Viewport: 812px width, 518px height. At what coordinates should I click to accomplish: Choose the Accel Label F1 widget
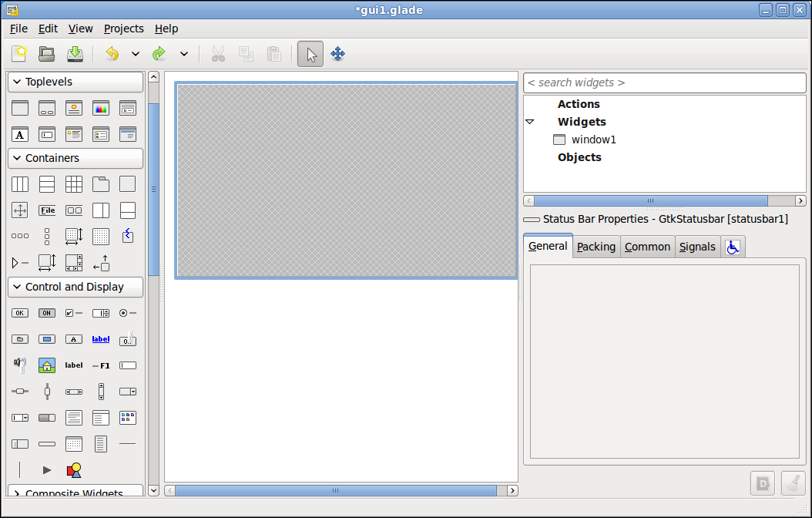[x=101, y=365]
